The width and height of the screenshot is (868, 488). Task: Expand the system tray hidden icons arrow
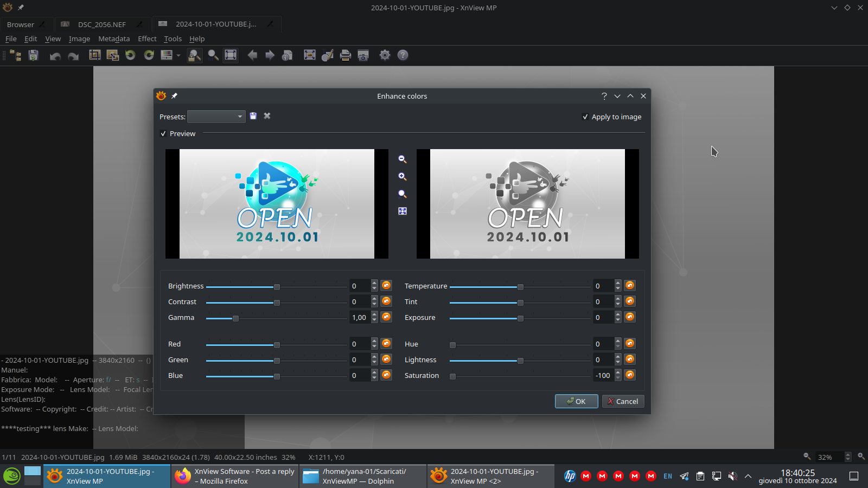click(x=748, y=476)
